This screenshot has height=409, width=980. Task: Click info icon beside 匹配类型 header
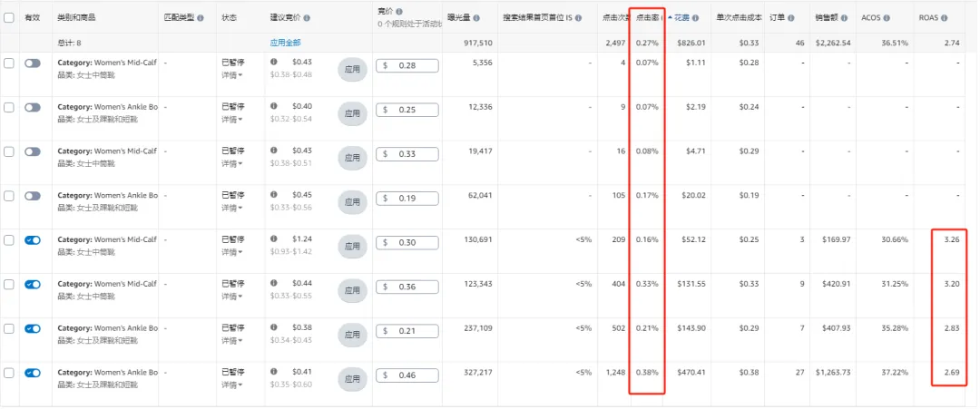point(201,18)
